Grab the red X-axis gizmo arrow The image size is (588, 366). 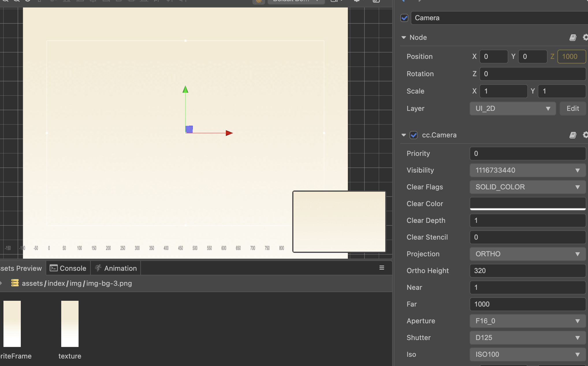tap(229, 133)
